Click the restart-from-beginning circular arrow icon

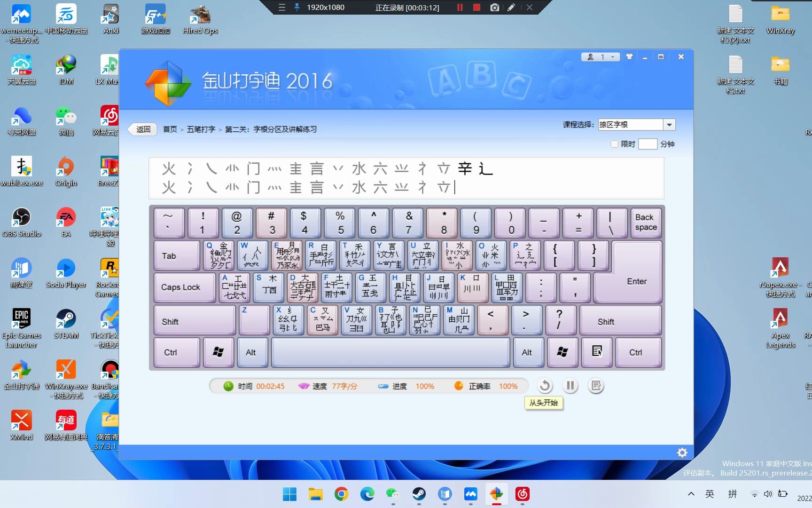point(545,386)
